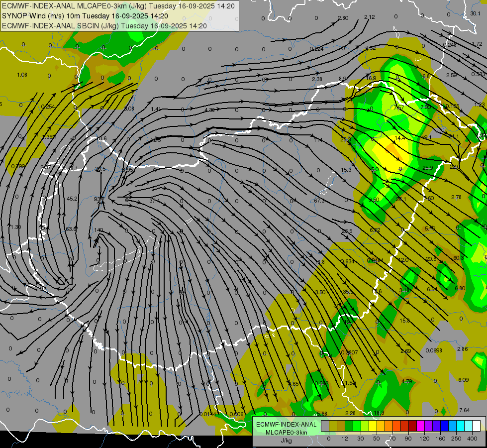Click the legend tick label '120'
487x448 pixels.
pos(424,439)
